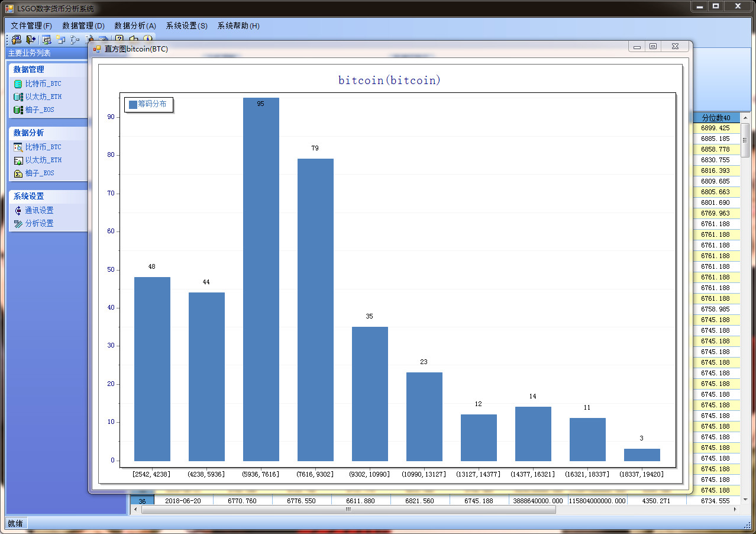Screen dimensions: 756x534
Task: Click the horizontal scrollbar thumb
Action: (x=348, y=509)
